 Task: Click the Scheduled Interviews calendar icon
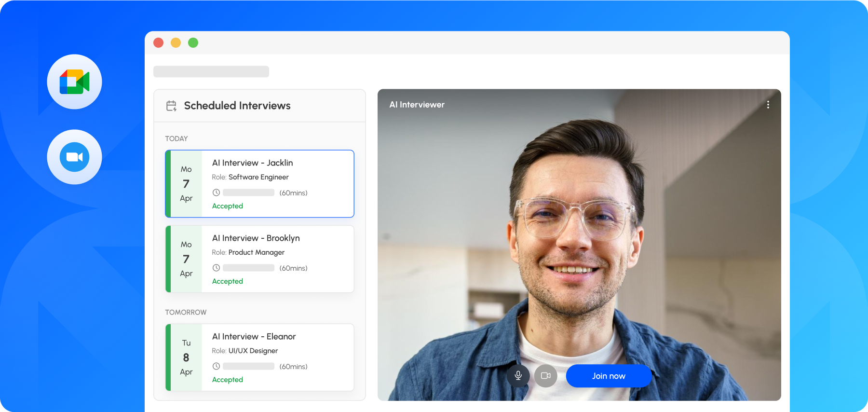[x=171, y=106]
